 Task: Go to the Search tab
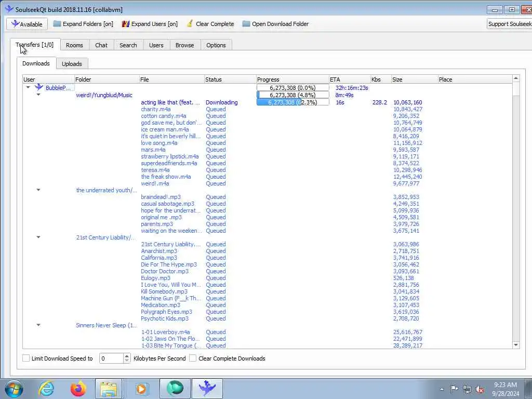[128, 45]
